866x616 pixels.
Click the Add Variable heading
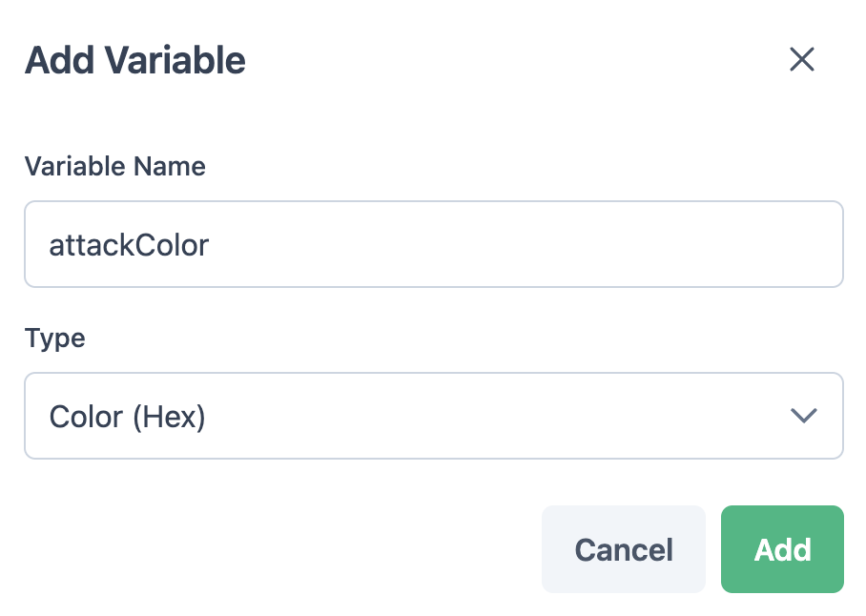coord(135,61)
